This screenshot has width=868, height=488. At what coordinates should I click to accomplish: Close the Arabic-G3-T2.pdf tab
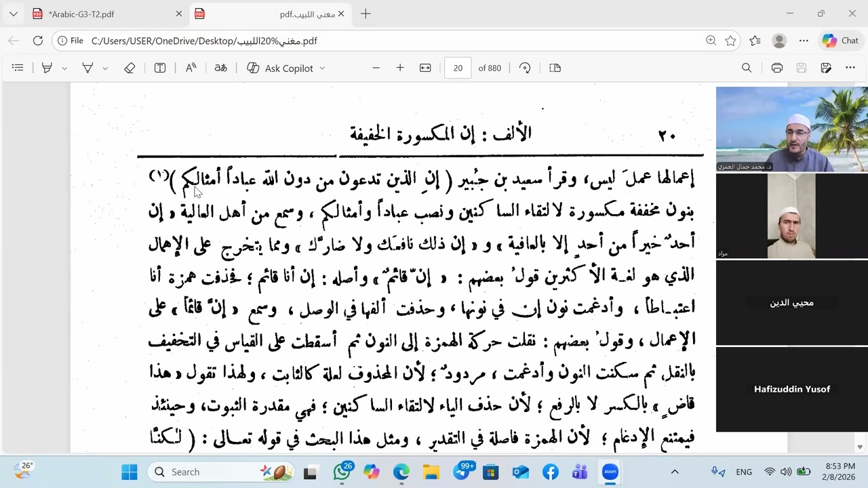click(179, 14)
